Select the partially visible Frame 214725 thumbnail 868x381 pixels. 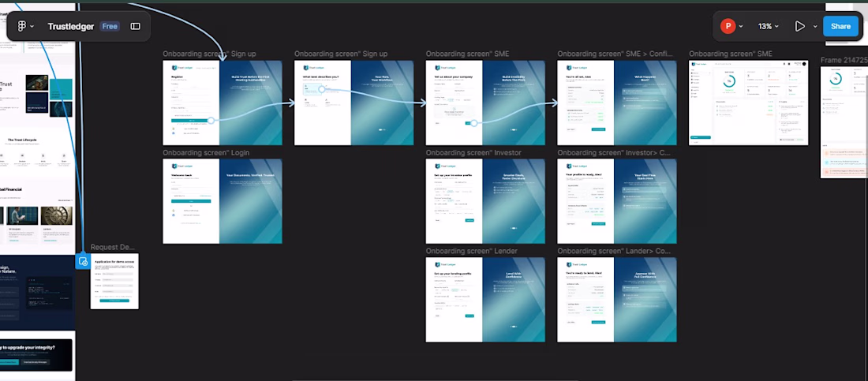(844, 122)
